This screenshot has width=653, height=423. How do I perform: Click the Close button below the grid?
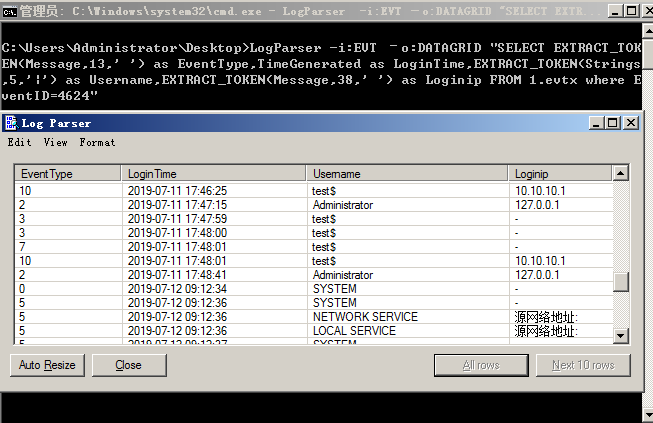pyautogui.click(x=129, y=365)
